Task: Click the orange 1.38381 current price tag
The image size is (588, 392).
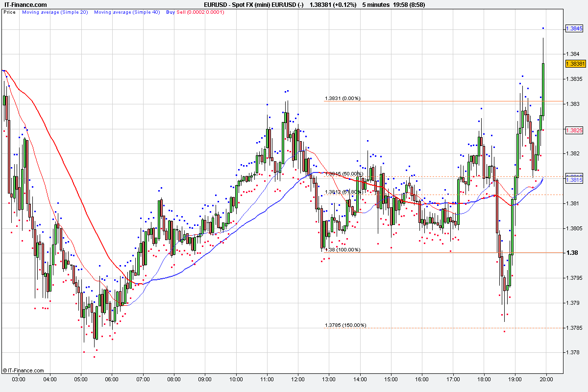Action: pyautogui.click(x=575, y=64)
